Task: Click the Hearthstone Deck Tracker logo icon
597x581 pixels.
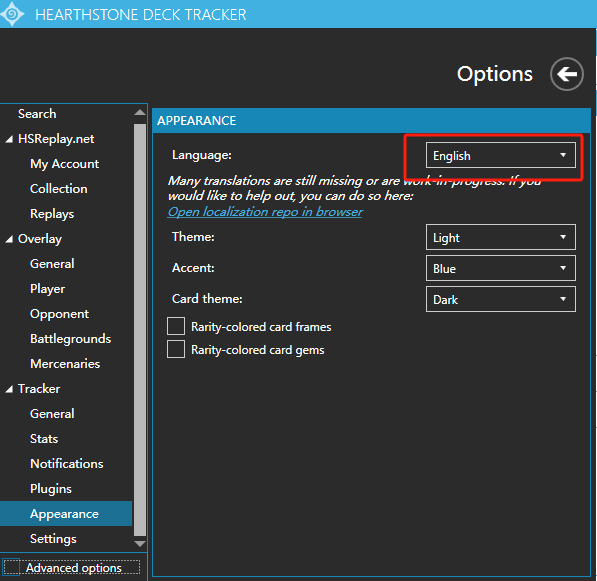Action: coord(12,14)
